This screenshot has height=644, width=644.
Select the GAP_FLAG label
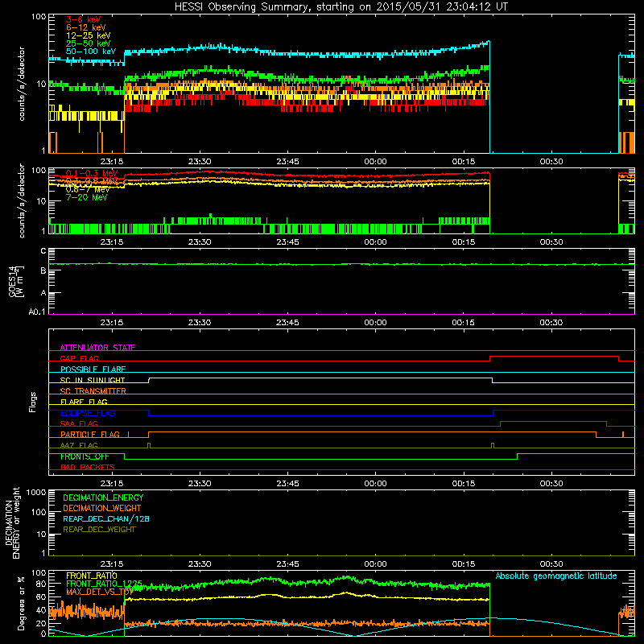point(79,358)
